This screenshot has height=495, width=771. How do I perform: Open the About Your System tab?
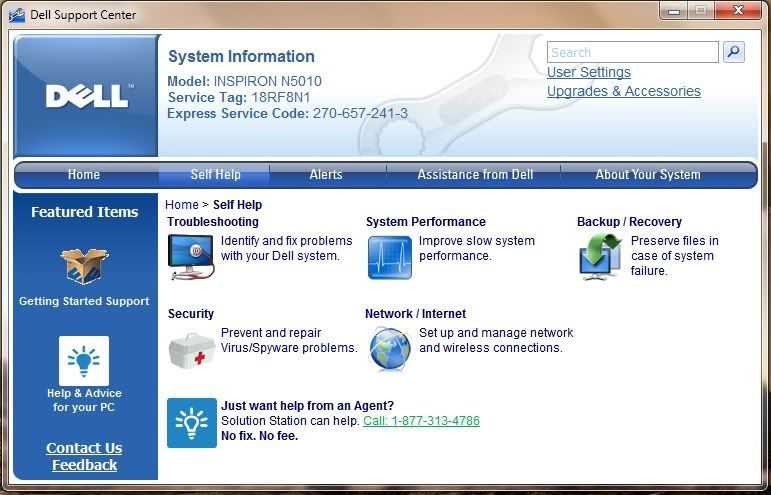[648, 175]
